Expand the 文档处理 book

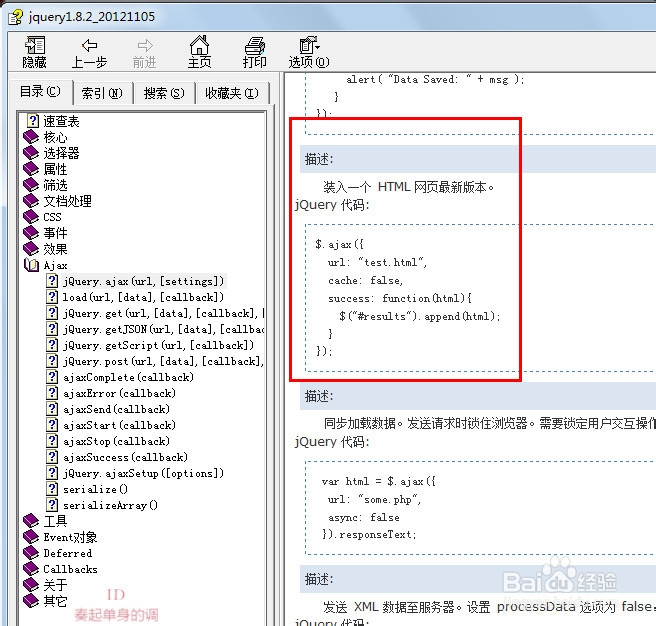pos(58,201)
